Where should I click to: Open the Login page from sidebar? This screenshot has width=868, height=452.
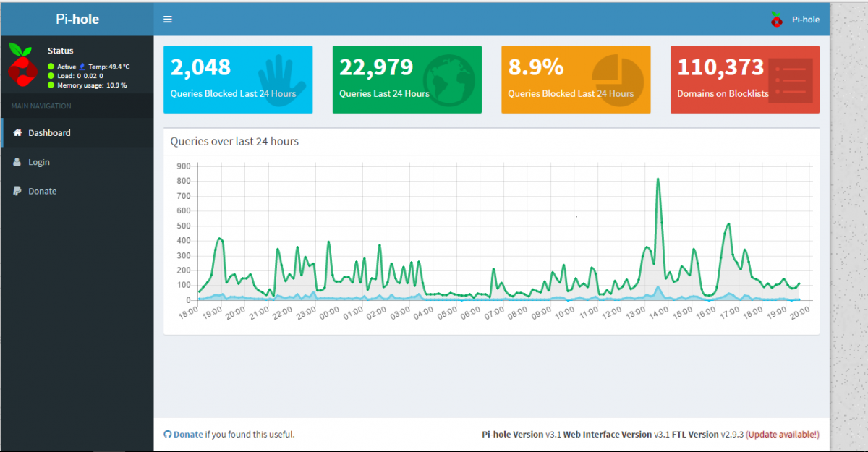[77, 162]
